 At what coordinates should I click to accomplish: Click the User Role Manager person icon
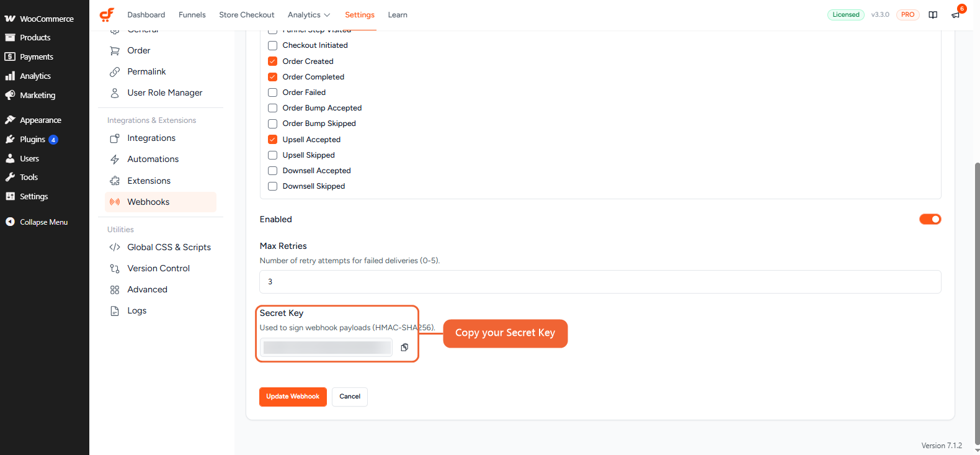point(115,93)
